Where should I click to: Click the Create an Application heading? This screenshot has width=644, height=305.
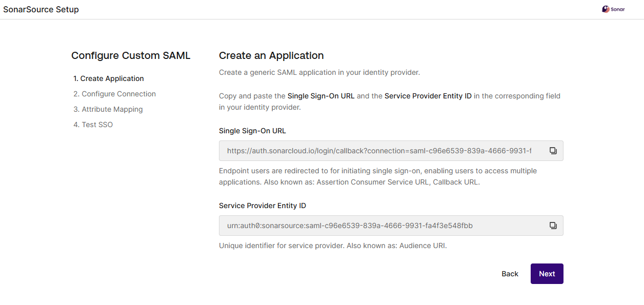271,55
